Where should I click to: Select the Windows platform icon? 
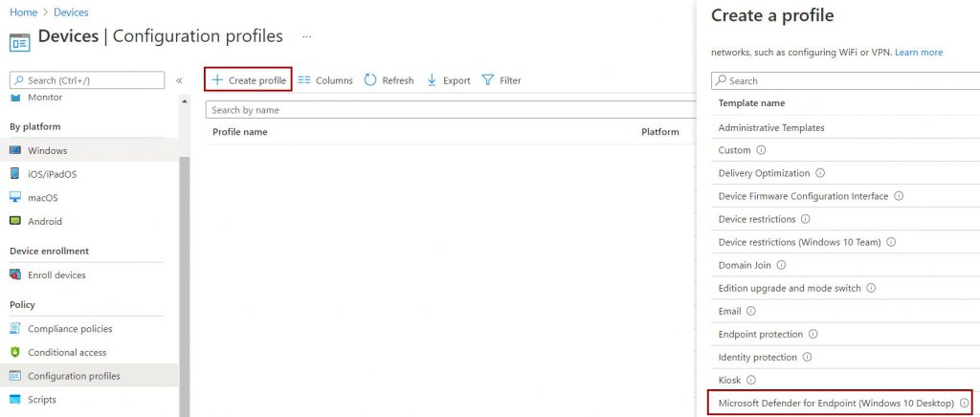point(15,150)
